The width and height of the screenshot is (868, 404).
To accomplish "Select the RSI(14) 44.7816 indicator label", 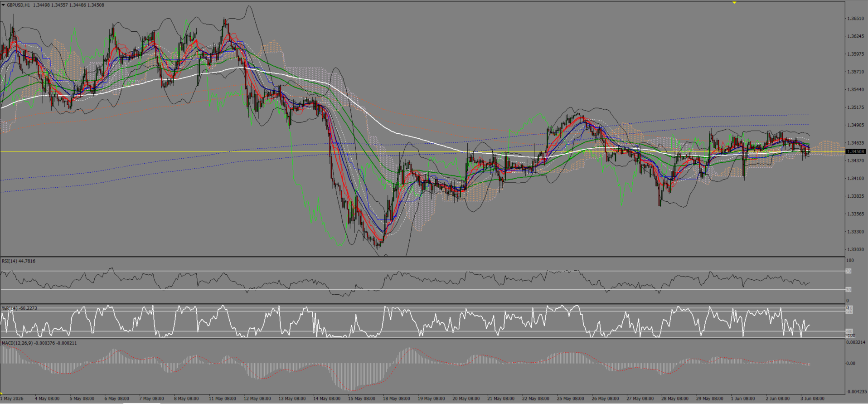I will (x=19, y=261).
